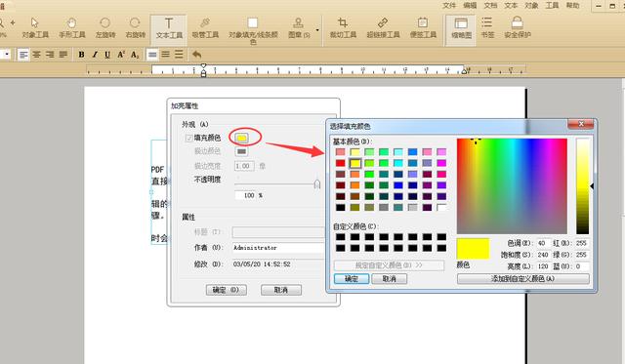Align text left in format bar
This screenshot has height=364, width=625.
[23, 55]
